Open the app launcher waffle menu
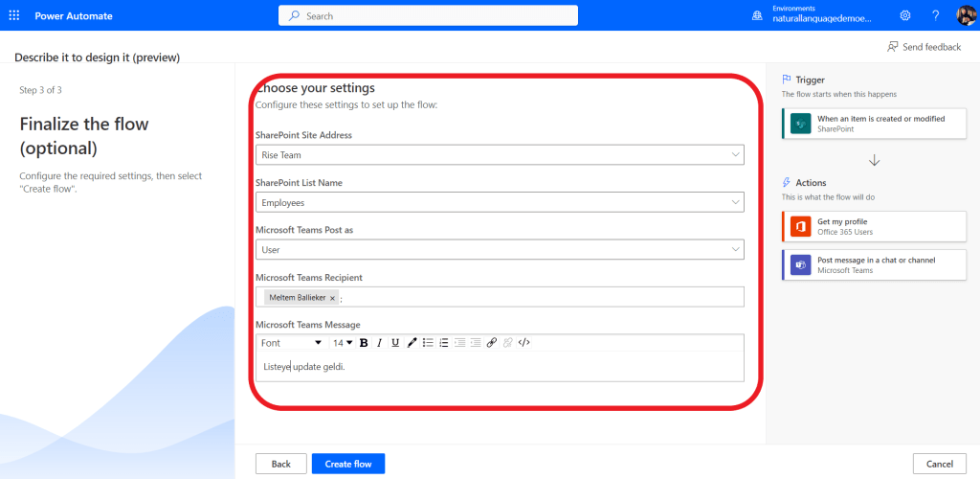Screen dimensions: 980x479 click(14, 15)
